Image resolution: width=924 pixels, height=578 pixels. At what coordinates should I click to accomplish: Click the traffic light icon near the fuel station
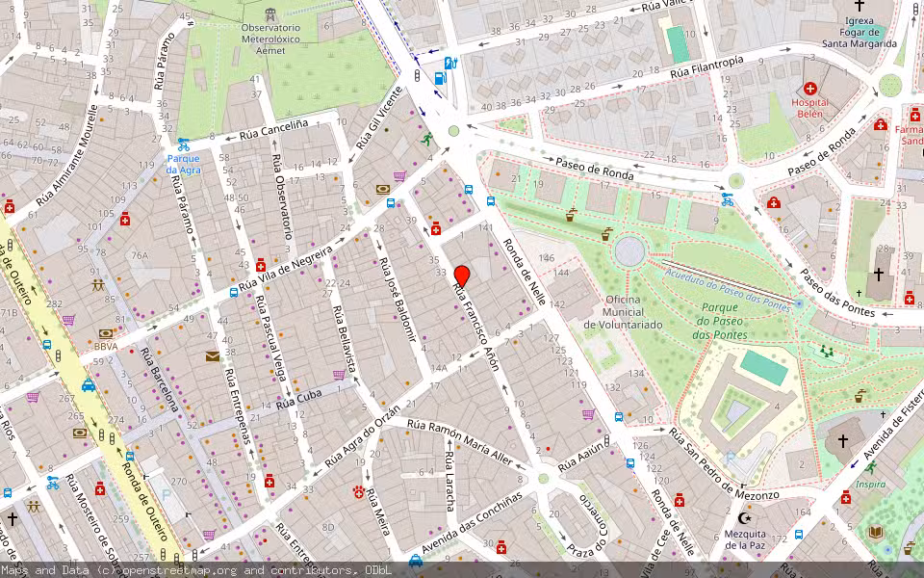pos(418,75)
